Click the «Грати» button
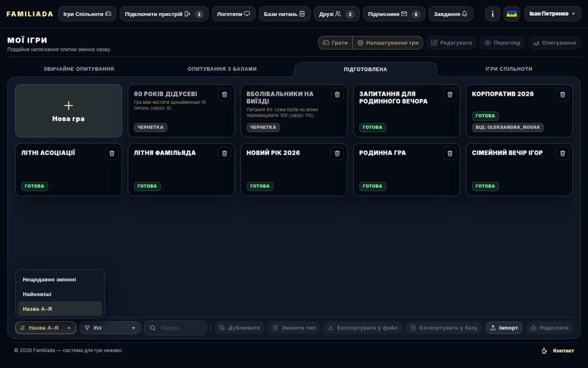This screenshot has height=368, width=588. pos(335,43)
